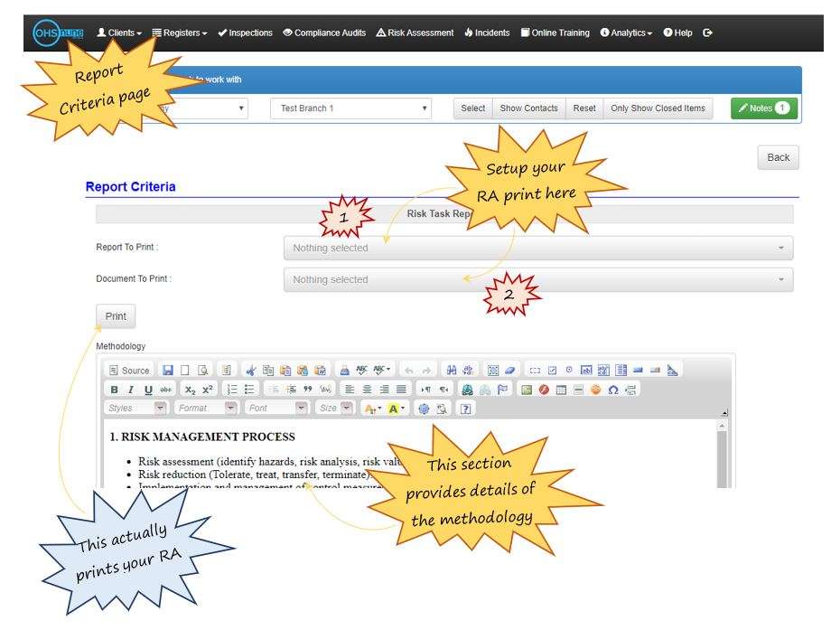Click the logout icon in top navbar
The image size is (840, 630).
pos(707,33)
